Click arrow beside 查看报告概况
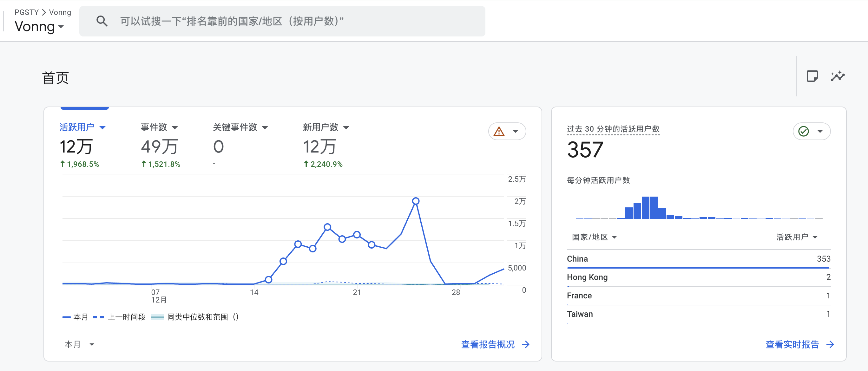 (x=526, y=344)
